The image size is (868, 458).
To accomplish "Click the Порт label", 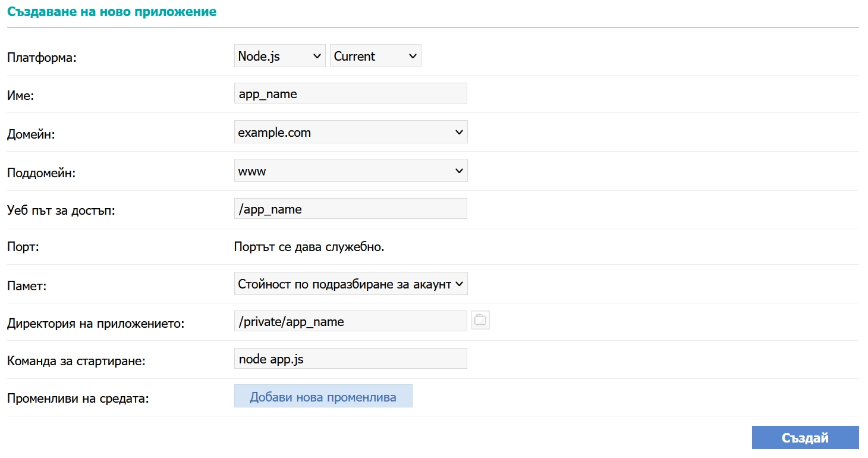I will 23,246.
